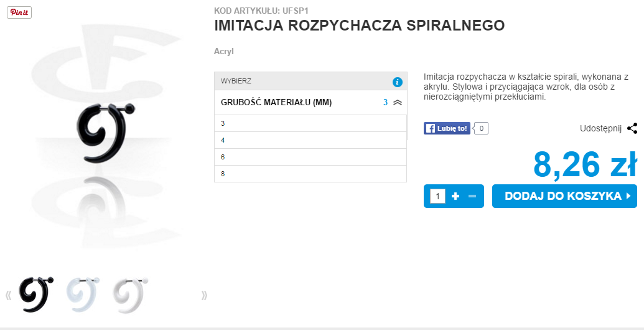Click the Facebook Lubię to! button
Screen dimensions: 644x330
coord(446,128)
